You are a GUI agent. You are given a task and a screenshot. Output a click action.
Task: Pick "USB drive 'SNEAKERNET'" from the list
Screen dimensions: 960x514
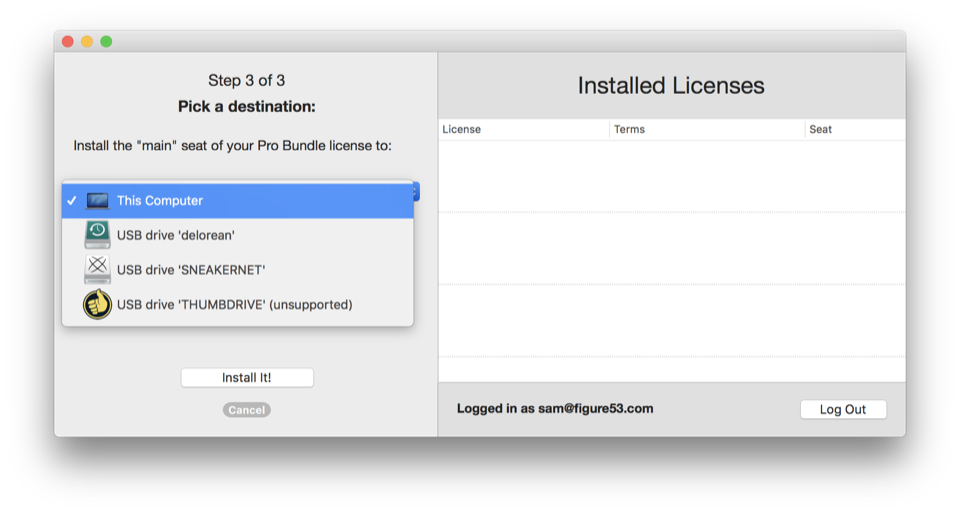click(191, 269)
